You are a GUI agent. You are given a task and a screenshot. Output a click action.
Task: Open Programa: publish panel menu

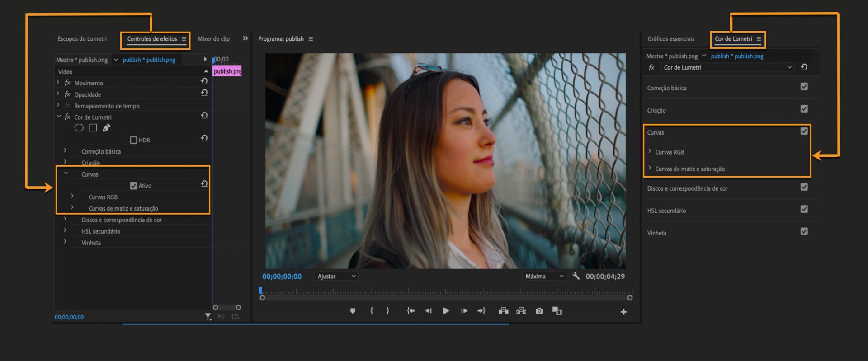click(x=311, y=39)
